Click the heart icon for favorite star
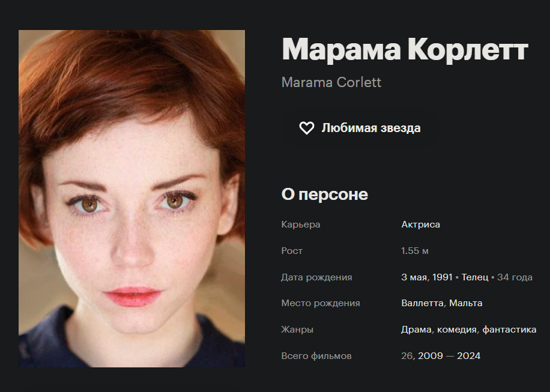Image resolution: width=550 pixels, height=392 pixels. pyautogui.click(x=307, y=128)
